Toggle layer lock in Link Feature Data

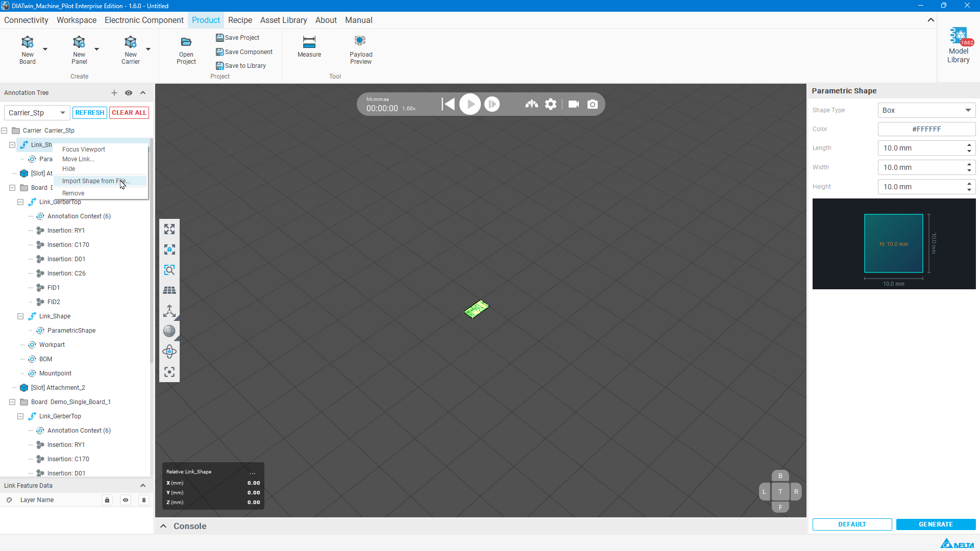tap(107, 500)
